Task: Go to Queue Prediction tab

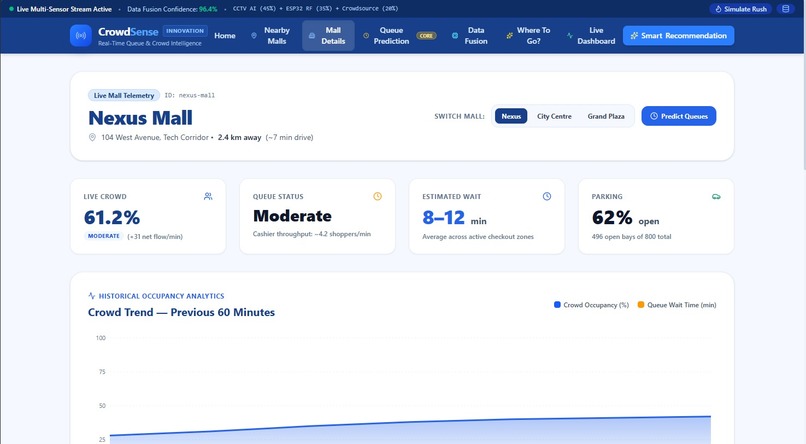Action: 400,35
